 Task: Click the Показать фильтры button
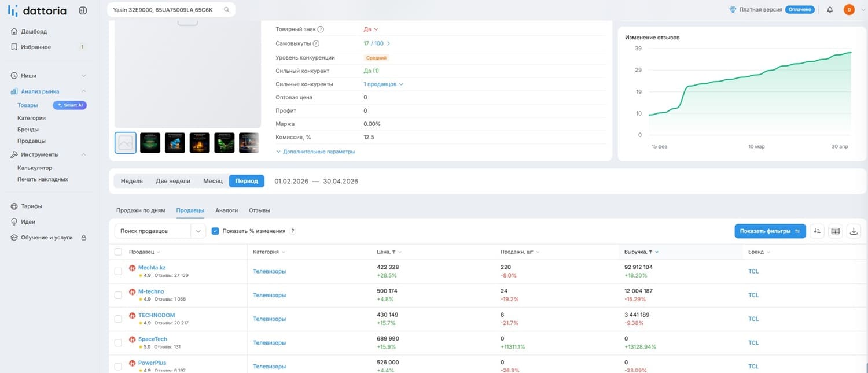click(770, 231)
